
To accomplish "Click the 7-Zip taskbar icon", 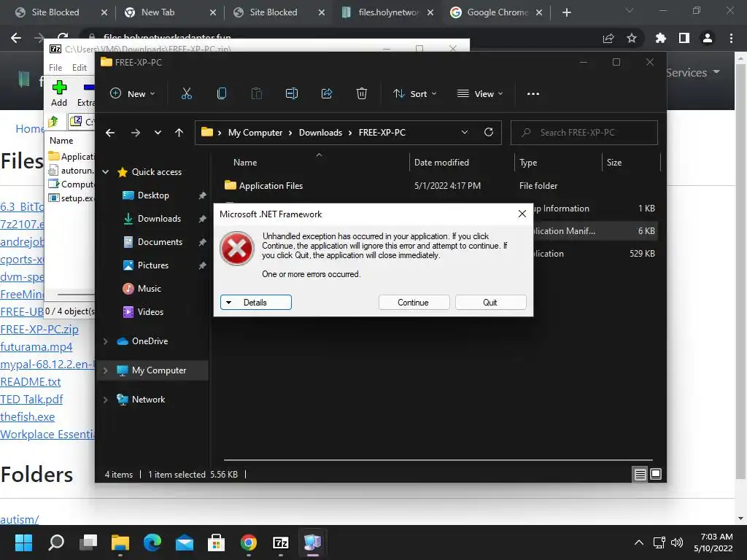I will tap(281, 542).
